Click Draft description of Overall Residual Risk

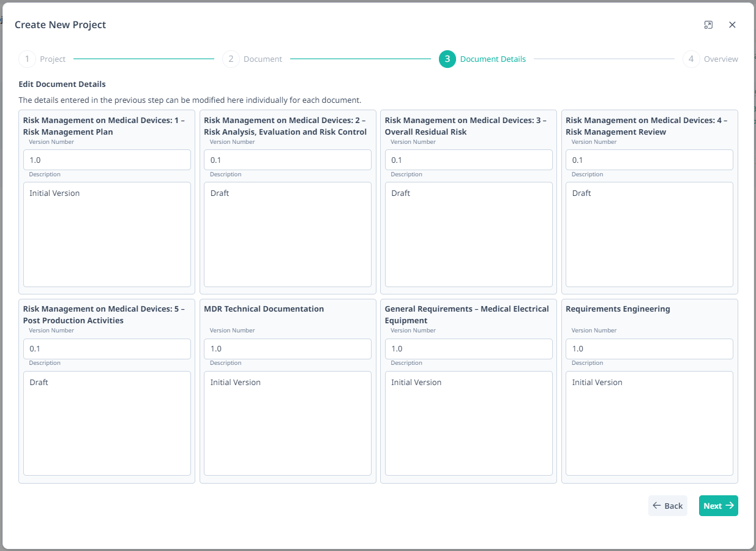tap(468, 234)
